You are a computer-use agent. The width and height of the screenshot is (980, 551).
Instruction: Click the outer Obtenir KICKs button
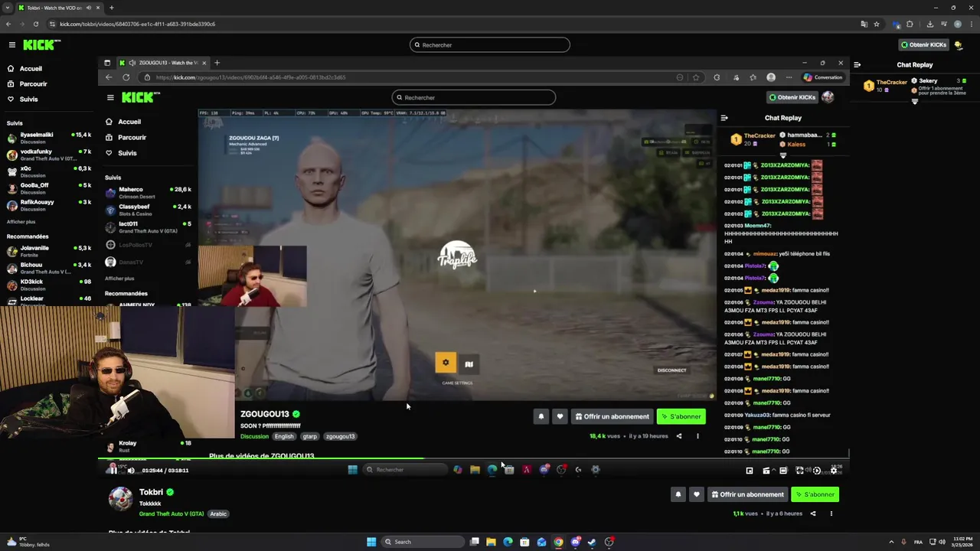(923, 45)
